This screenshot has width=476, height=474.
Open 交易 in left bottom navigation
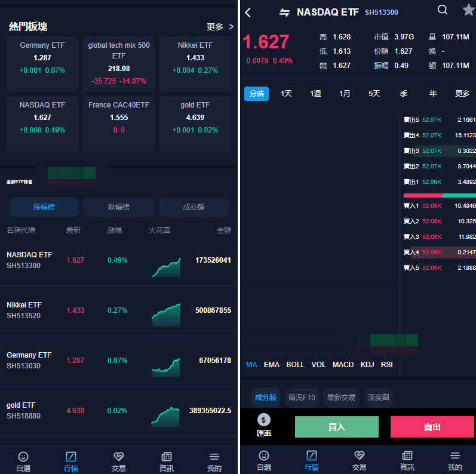[118, 461]
